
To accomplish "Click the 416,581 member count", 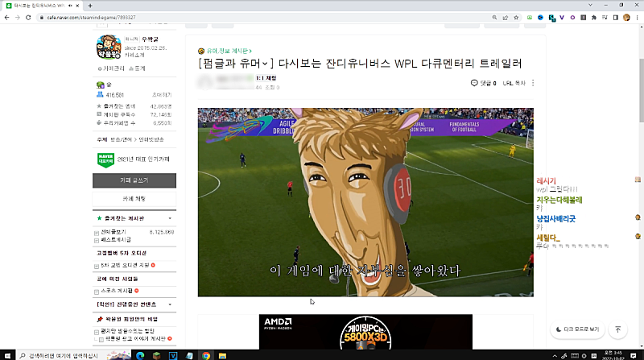I will coord(114,95).
